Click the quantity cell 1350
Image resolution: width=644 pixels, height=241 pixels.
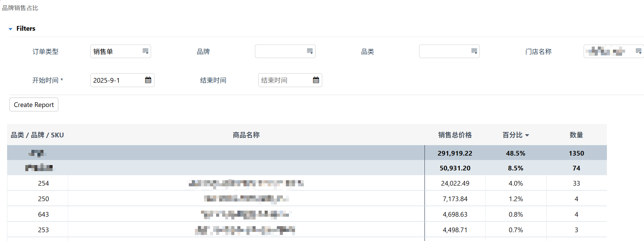pyautogui.click(x=576, y=153)
